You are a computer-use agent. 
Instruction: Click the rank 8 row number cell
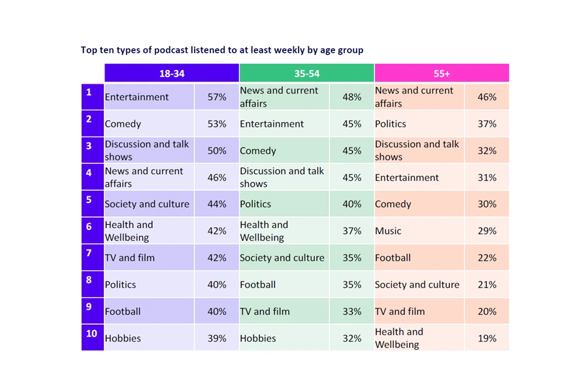pyautogui.click(x=92, y=284)
